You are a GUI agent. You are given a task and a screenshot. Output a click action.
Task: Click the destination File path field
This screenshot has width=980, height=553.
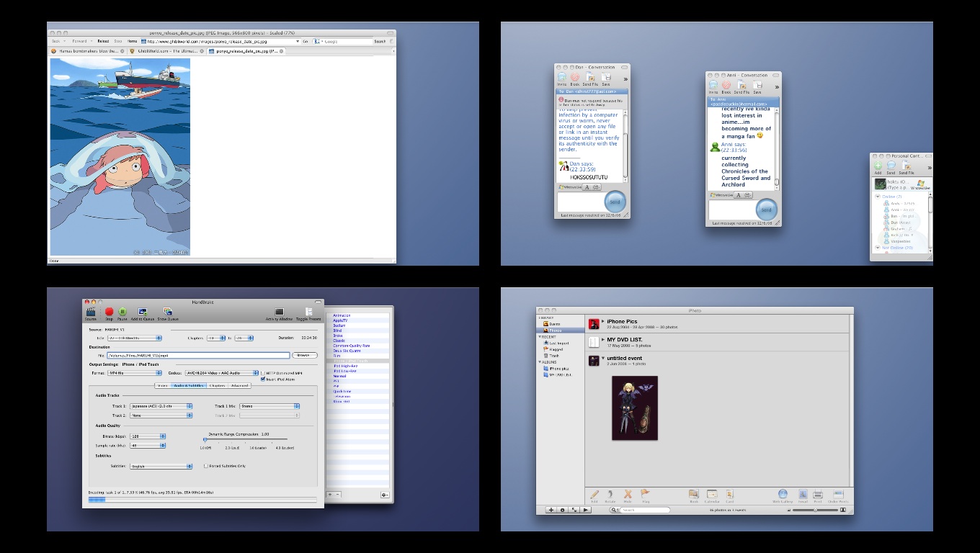click(198, 355)
